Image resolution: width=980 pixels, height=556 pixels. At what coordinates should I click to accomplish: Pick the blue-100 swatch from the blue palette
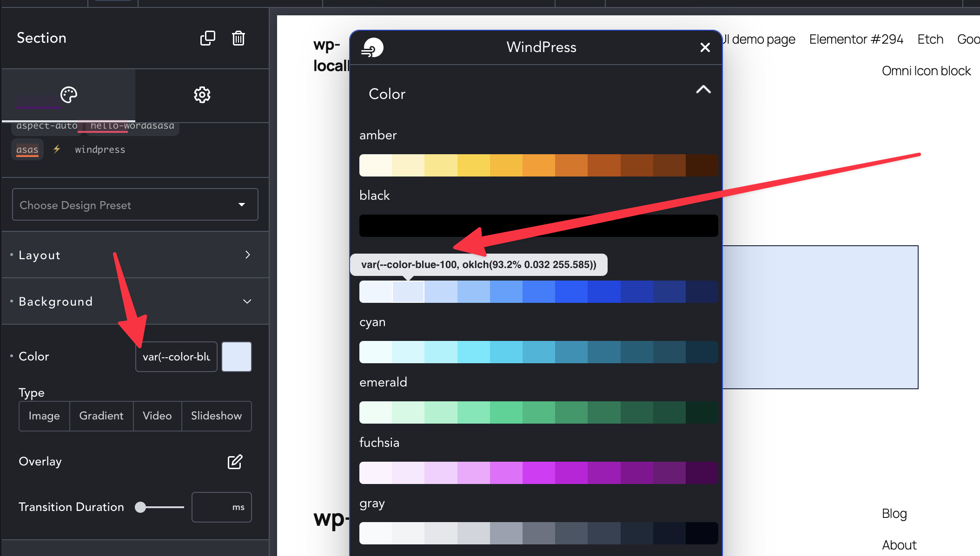click(408, 292)
